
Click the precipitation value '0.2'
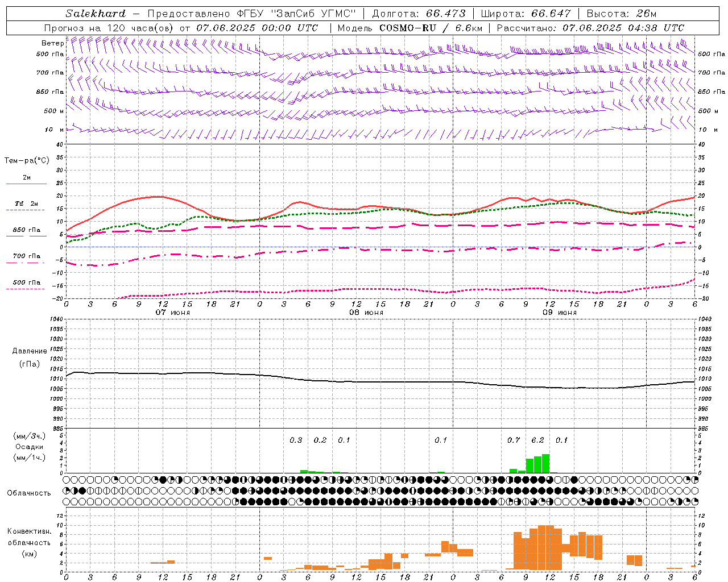pos(320,440)
